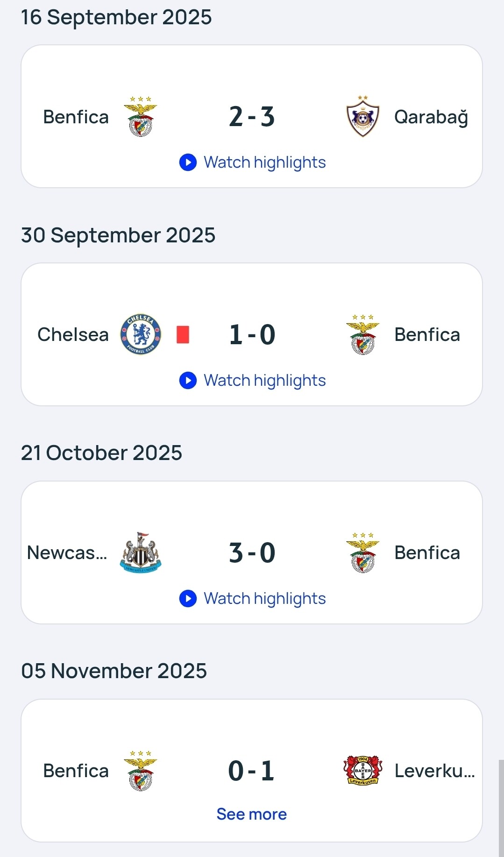Select the Qarabağ team name
The image size is (504, 857).
pos(431,117)
